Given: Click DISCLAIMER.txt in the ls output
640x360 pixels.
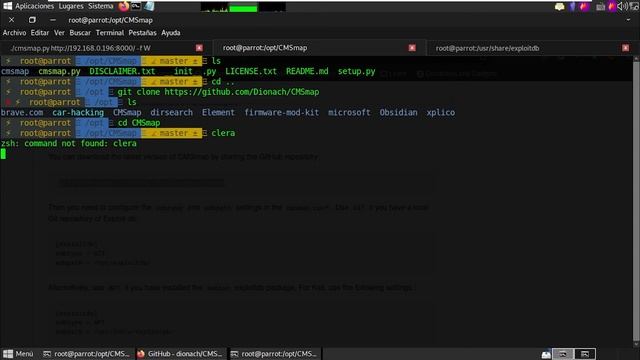Looking at the screenshot, I should [x=122, y=71].
